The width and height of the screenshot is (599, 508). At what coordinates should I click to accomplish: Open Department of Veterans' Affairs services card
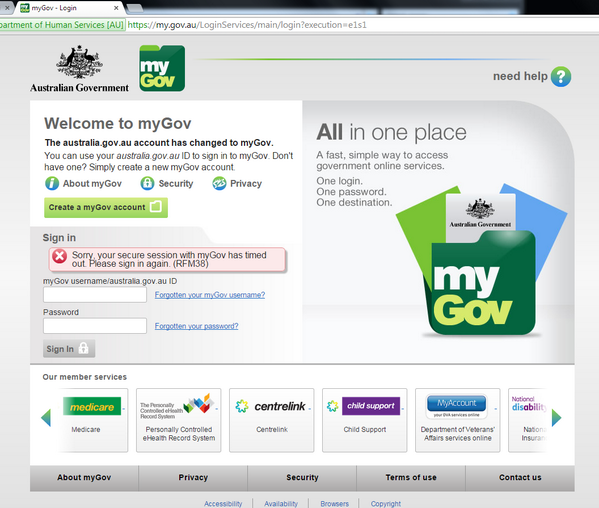point(458,420)
